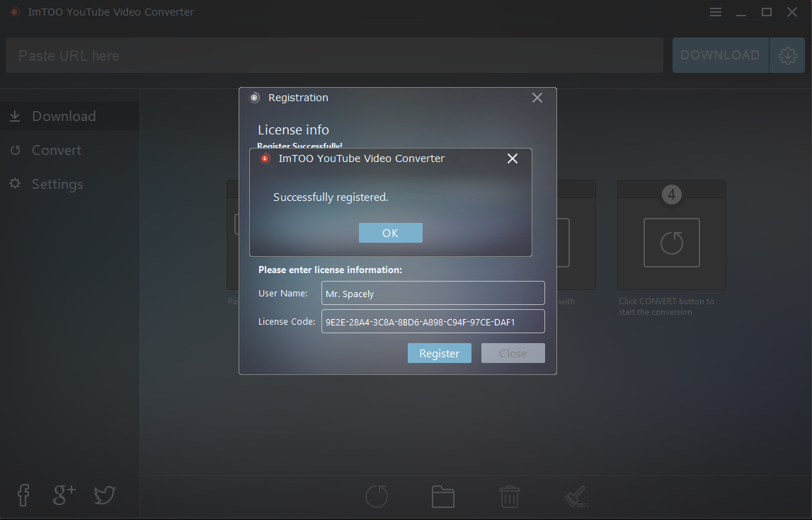Click Please enter license information label
812x520 pixels.
[330, 270]
